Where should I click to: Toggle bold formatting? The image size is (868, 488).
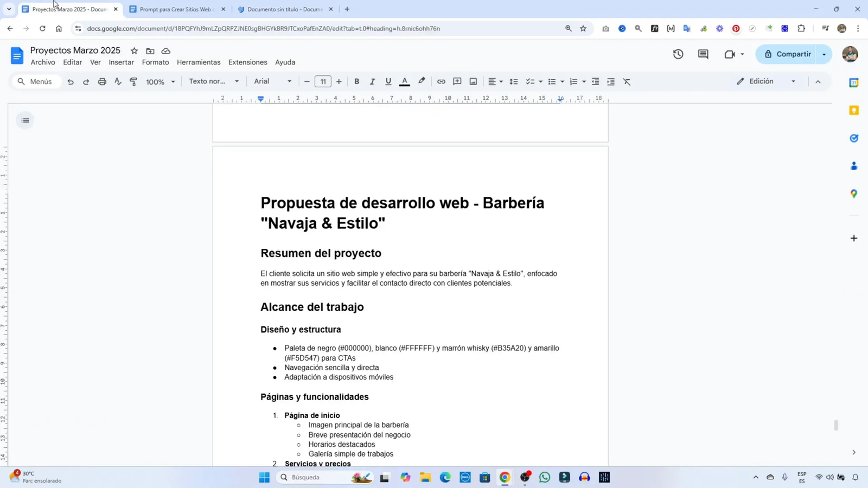(356, 81)
